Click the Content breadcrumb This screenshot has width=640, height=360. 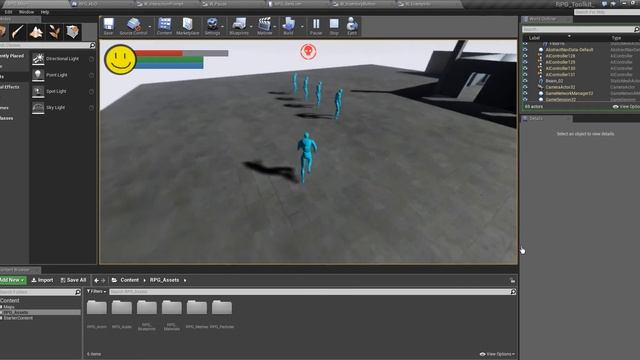(129, 280)
